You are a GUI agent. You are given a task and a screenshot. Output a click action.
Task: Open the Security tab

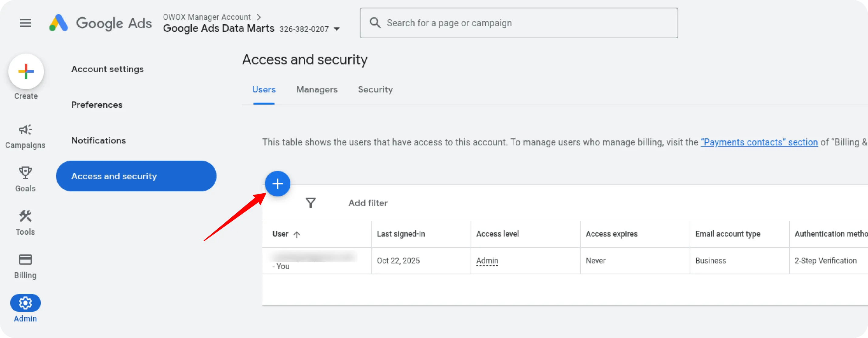click(x=375, y=89)
